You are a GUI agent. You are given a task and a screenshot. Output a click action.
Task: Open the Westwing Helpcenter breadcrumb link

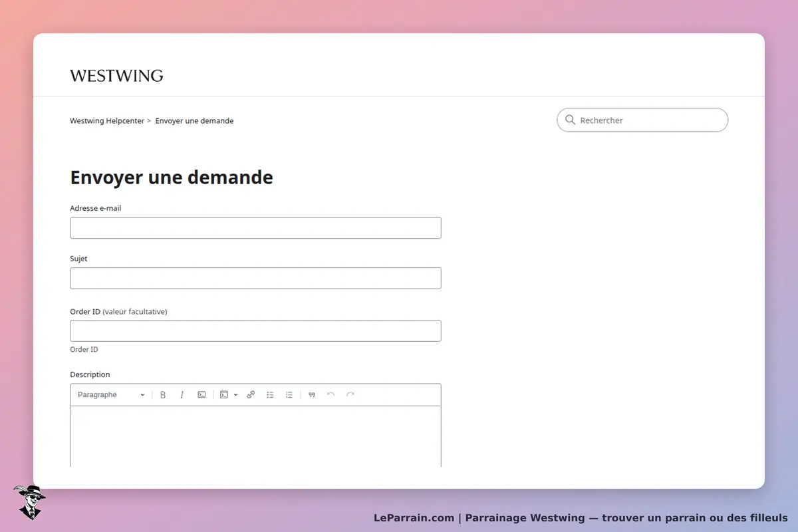[x=107, y=121]
